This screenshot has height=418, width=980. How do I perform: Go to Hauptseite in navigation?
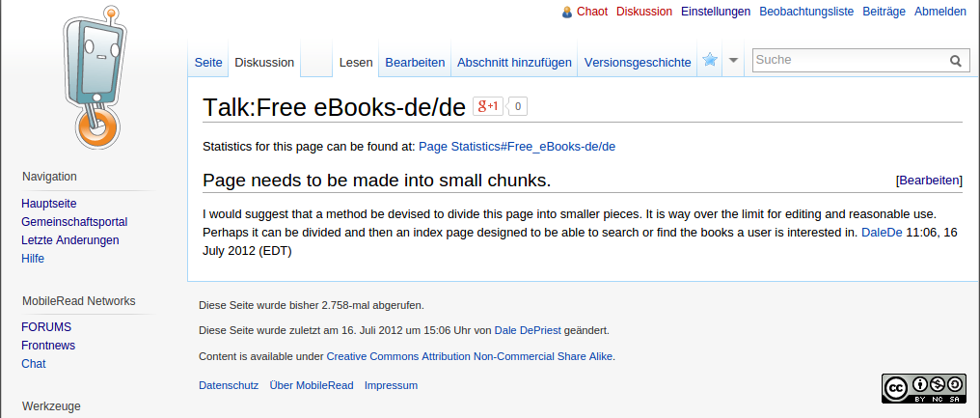point(49,204)
